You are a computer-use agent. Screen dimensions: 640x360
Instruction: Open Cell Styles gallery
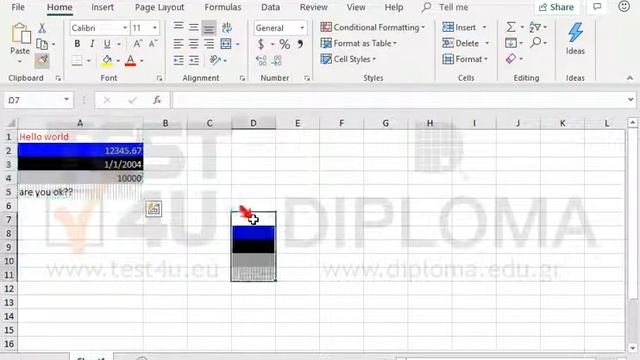tap(348, 59)
